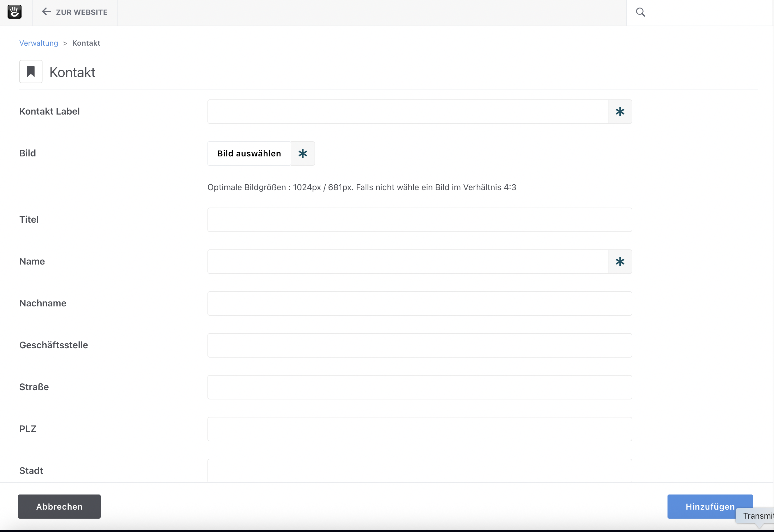Focus the Titel input field
The width and height of the screenshot is (774, 532).
point(420,220)
